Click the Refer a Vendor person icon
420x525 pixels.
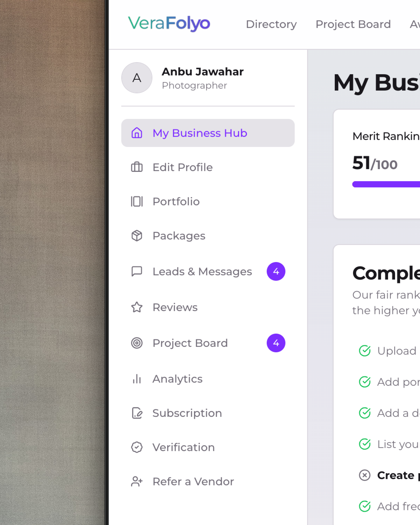click(x=137, y=481)
